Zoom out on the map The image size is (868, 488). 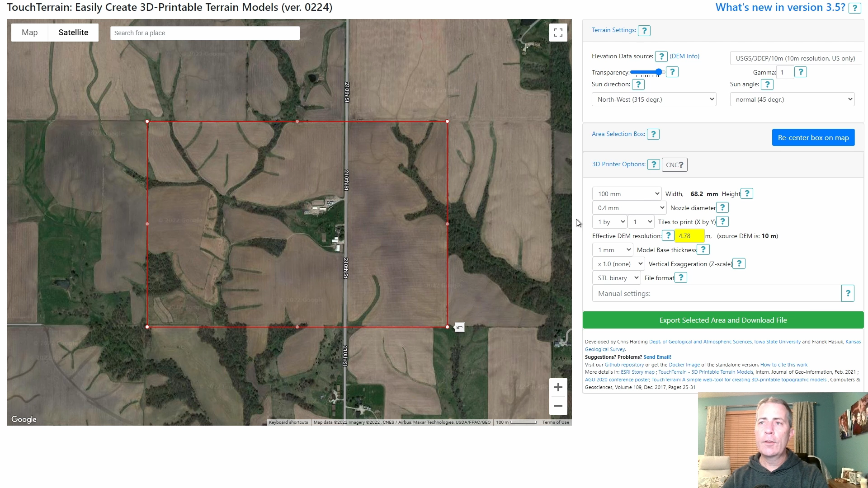(x=558, y=406)
